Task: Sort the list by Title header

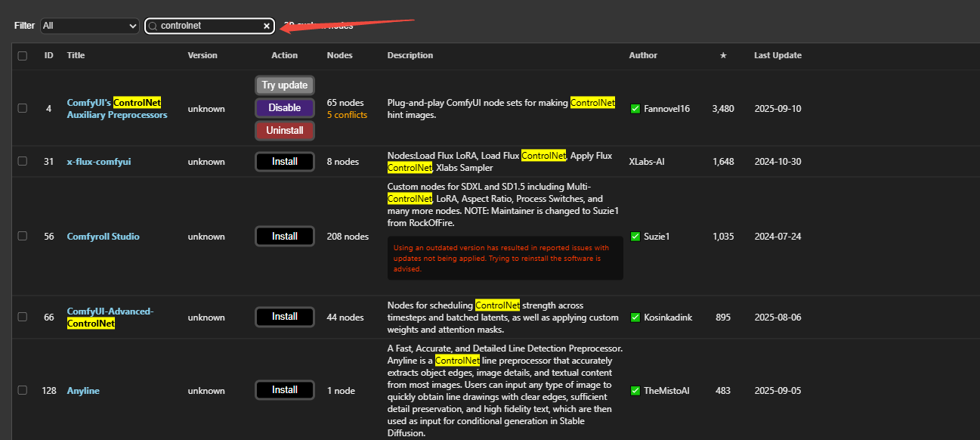Action: (76, 55)
